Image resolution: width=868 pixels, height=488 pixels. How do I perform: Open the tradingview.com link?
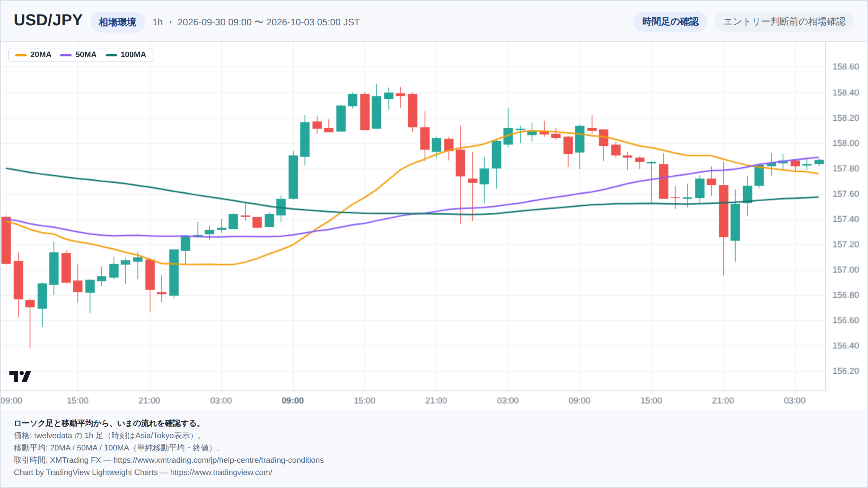pos(221,472)
